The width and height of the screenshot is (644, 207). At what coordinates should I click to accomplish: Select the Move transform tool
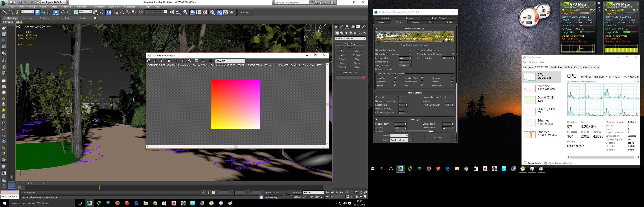[63, 12]
